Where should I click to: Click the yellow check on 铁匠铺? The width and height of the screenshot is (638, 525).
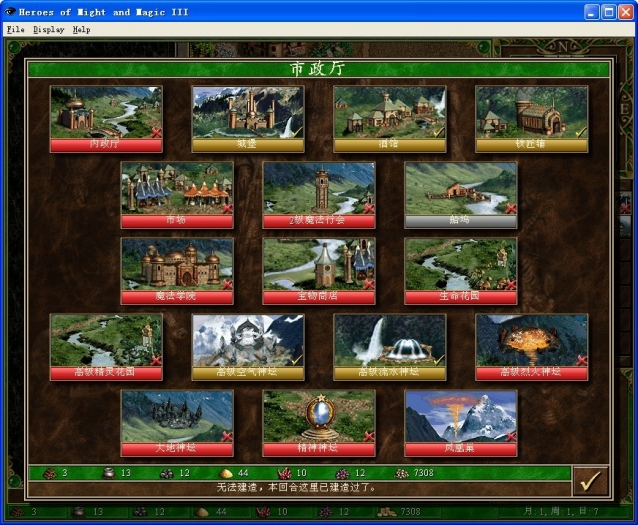tap(581, 132)
